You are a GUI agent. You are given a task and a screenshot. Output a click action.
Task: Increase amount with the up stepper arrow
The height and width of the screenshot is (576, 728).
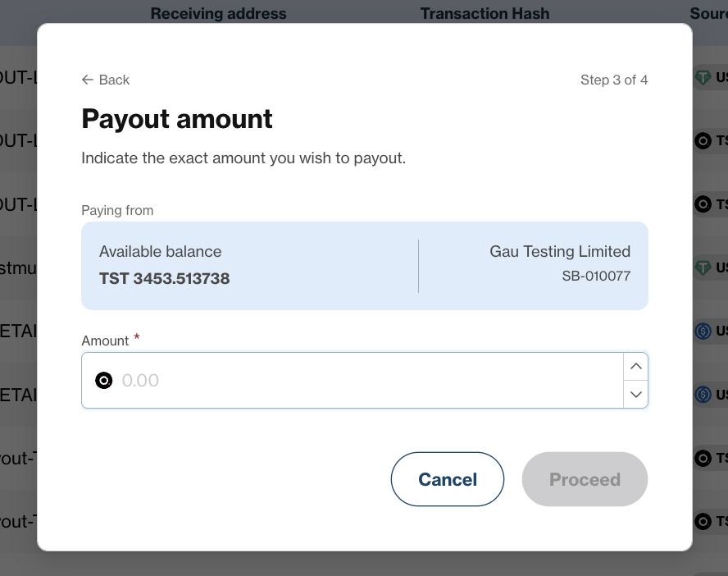(x=635, y=367)
